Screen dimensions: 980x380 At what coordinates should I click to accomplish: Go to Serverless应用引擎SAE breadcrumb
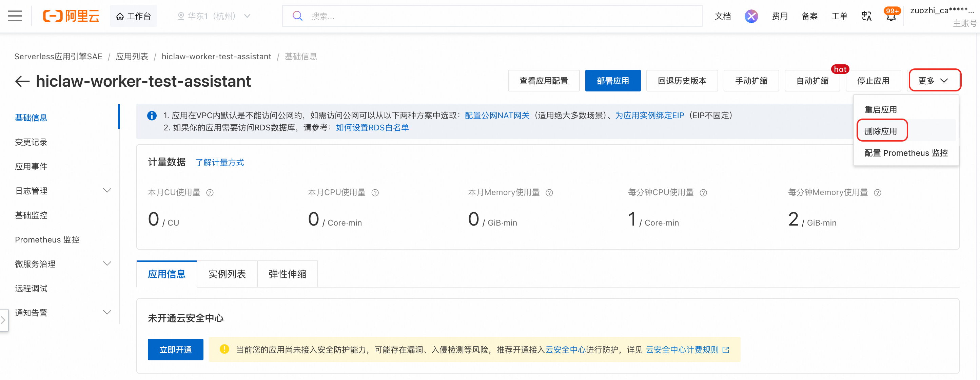[58, 57]
